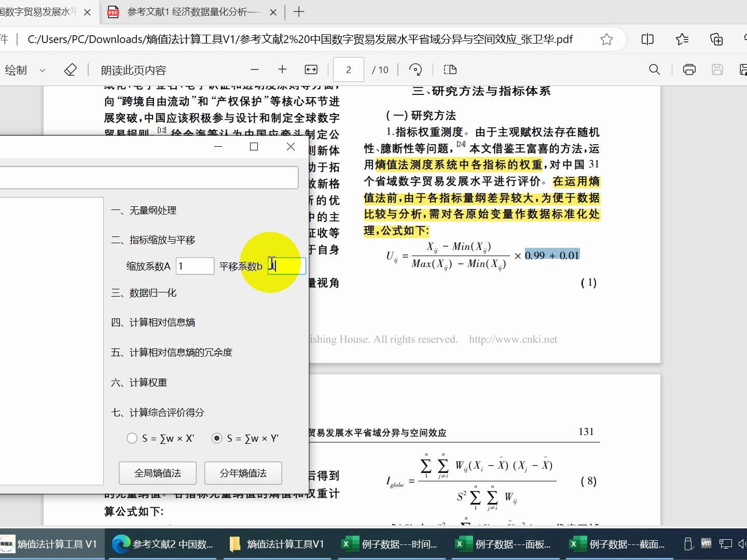Click the page number field showing 2
747x560 pixels.
coord(349,69)
